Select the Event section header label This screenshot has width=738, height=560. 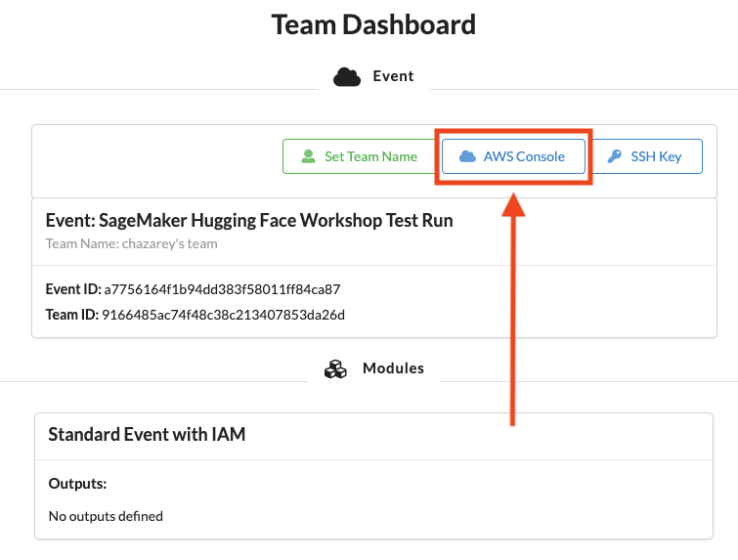(x=393, y=76)
